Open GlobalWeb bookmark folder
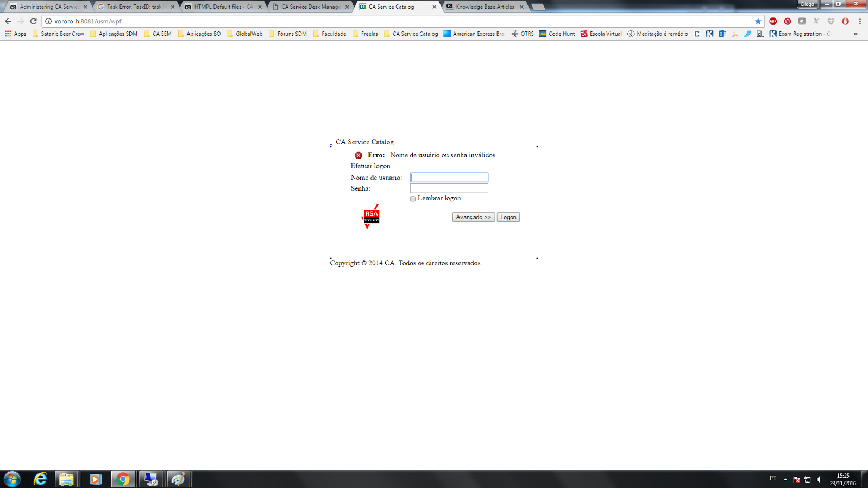The height and width of the screenshot is (488, 868). [244, 34]
